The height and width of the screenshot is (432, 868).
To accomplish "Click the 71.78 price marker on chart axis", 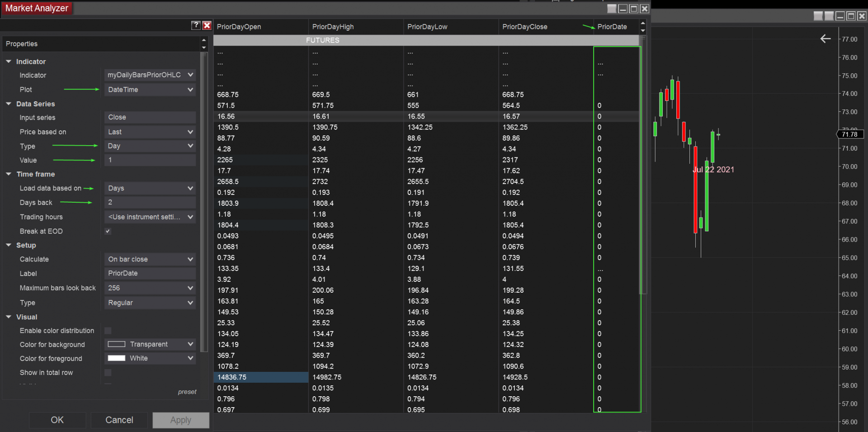I will (851, 134).
